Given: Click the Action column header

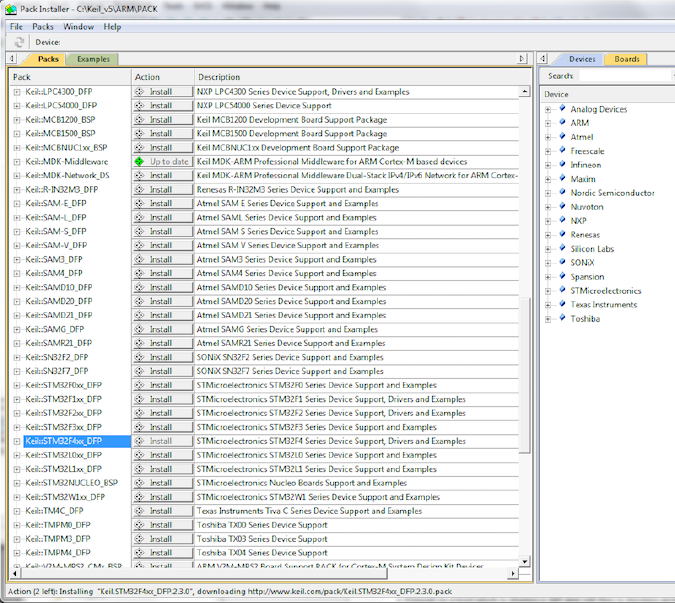Looking at the screenshot, I should coord(163,77).
